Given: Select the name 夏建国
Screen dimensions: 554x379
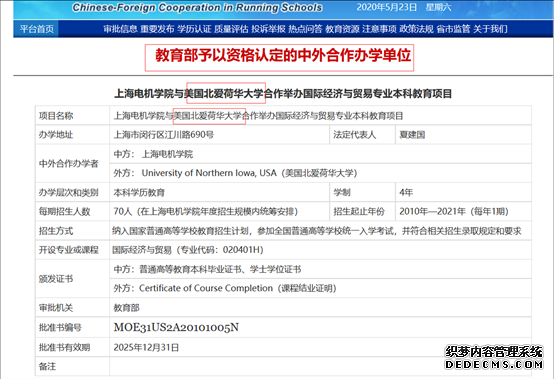Looking at the screenshot, I should [x=412, y=135].
